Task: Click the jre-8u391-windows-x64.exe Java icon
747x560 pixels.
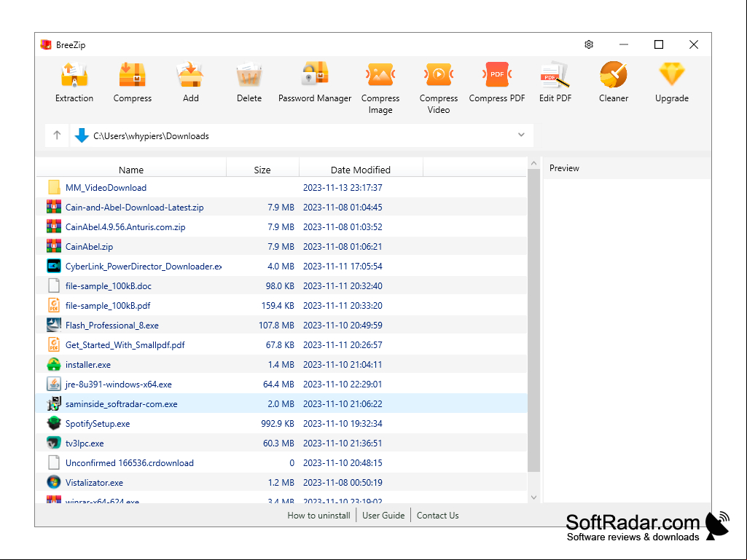Action: click(54, 384)
